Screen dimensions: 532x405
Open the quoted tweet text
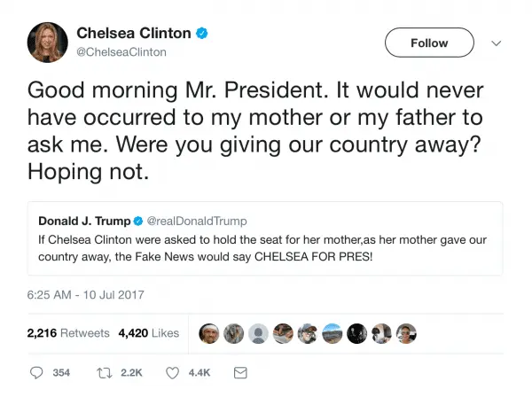coord(257,248)
